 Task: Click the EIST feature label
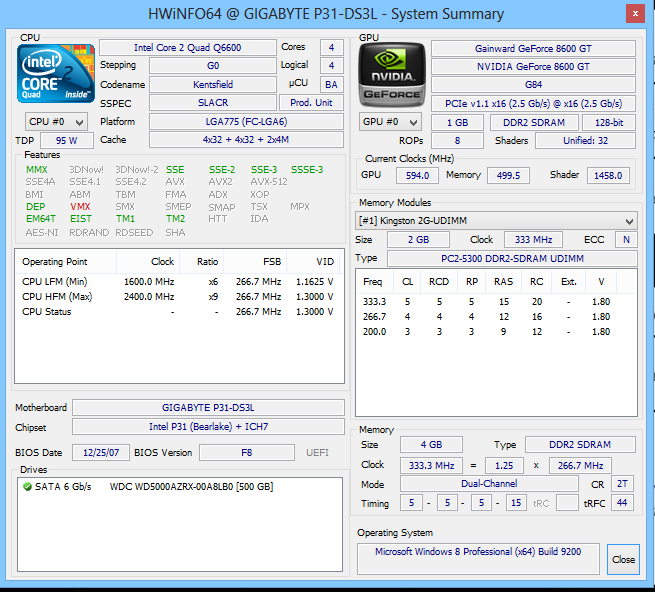pyautogui.click(x=81, y=219)
